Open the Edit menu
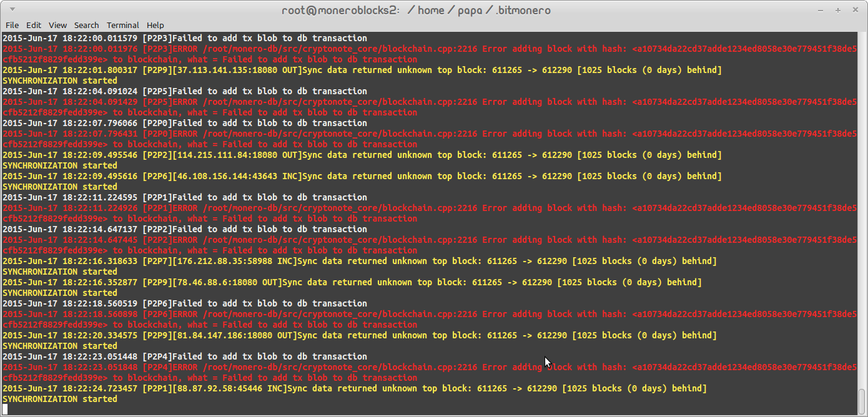 point(34,25)
